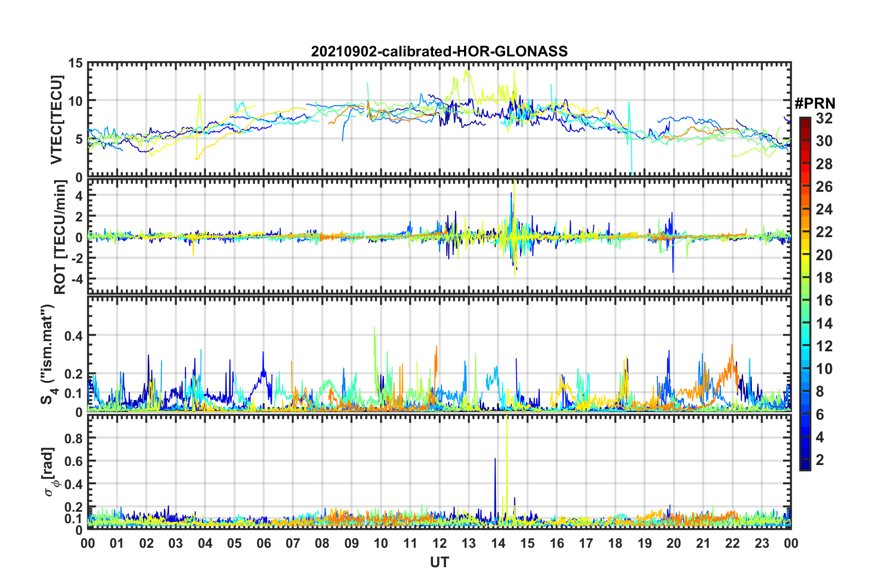Click the ROT [TECU/min] y-axis label
The height and width of the screenshot is (588, 879).
pos(60,237)
